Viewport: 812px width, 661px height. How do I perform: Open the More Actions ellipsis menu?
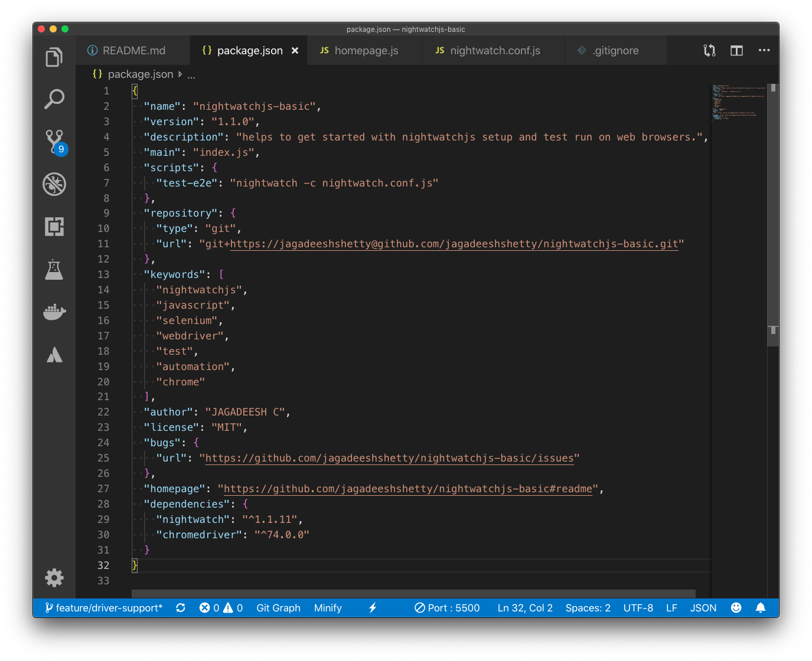764,50
